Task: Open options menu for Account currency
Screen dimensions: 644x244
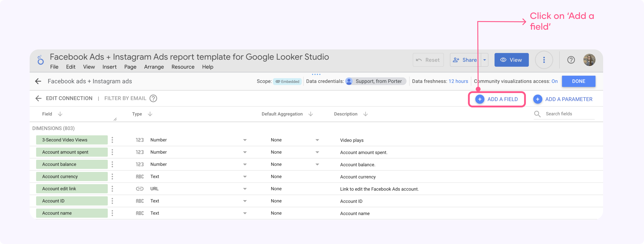Action: [112, 177]
